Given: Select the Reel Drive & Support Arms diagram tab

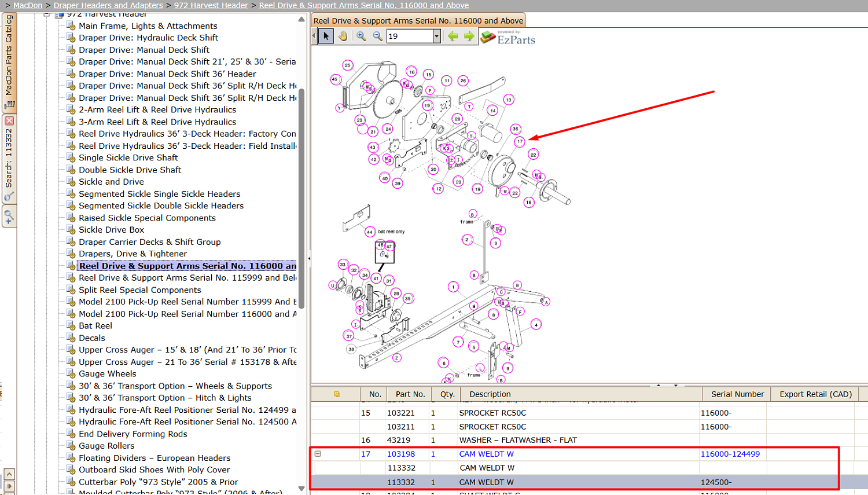Looking at the screenshot, I should pyautogui.click(x=418, y=21).
